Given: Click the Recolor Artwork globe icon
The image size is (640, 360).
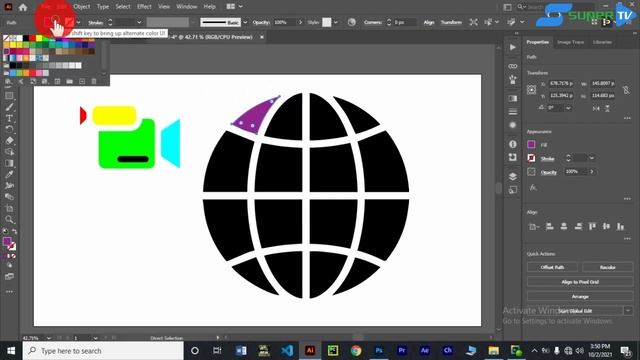Looking at the screenshot, I should [x=351, y=22].
